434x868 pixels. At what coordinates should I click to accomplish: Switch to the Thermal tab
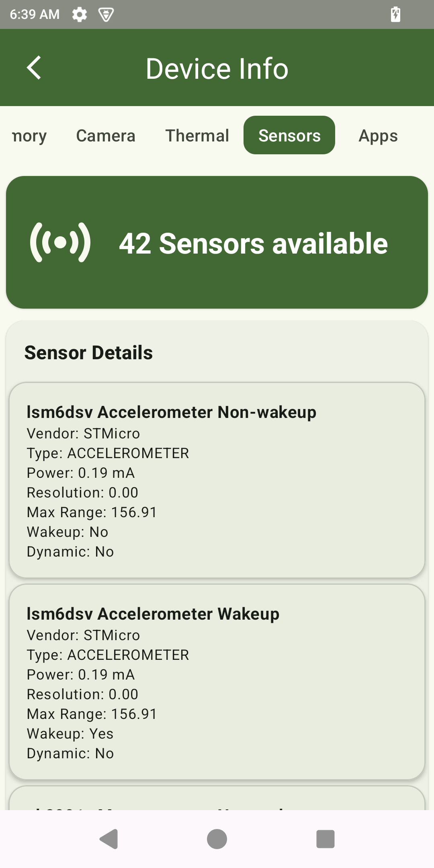(x=197, y=135)
